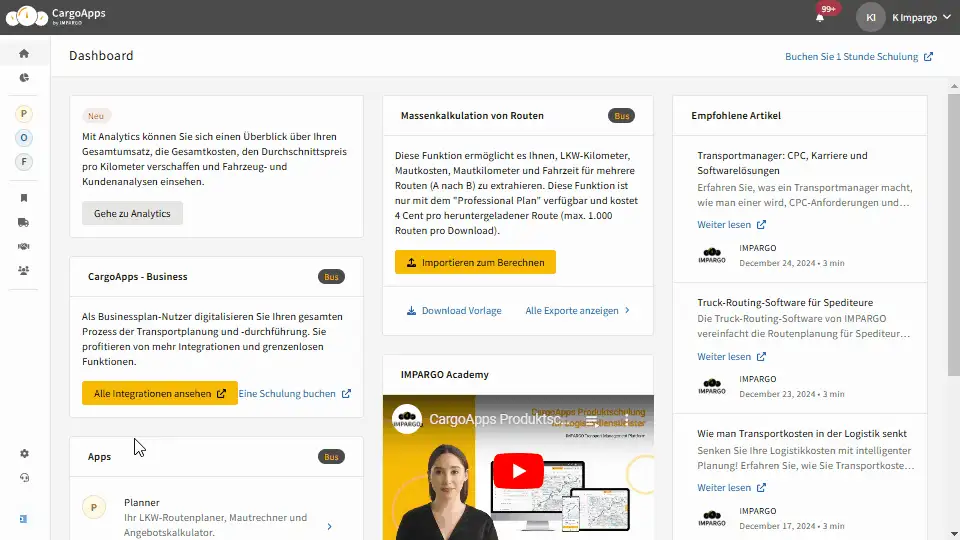Click the IMPARGO channel avatar on video
The height and width of the screenshot is (540, 960).
(x=407, y=419)
